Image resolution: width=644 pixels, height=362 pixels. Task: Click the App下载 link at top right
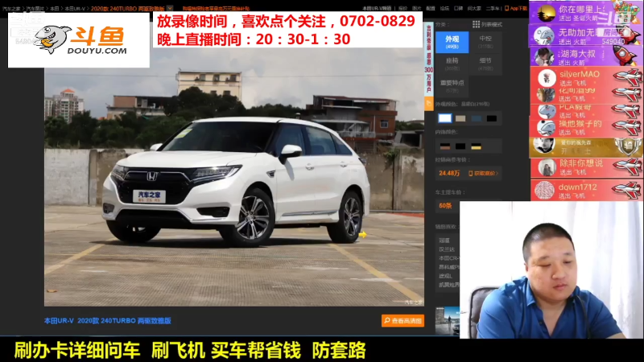pyautogui.click(x=516, y=8)
